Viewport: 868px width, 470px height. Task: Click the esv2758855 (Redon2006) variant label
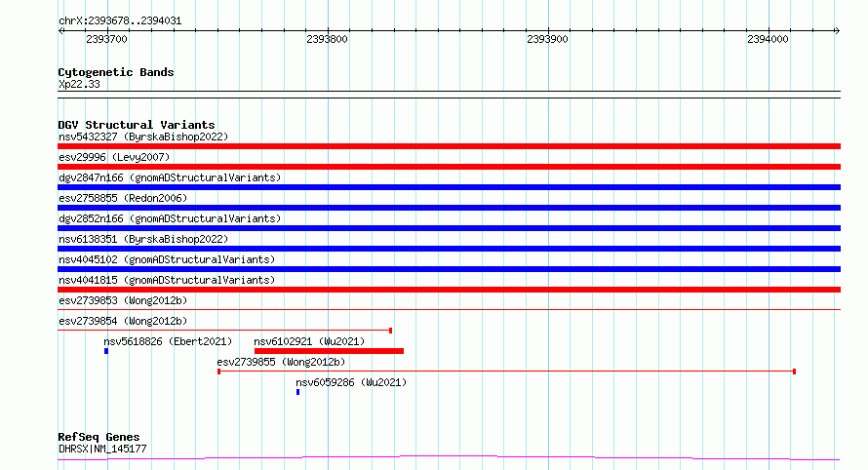[123, 198]
